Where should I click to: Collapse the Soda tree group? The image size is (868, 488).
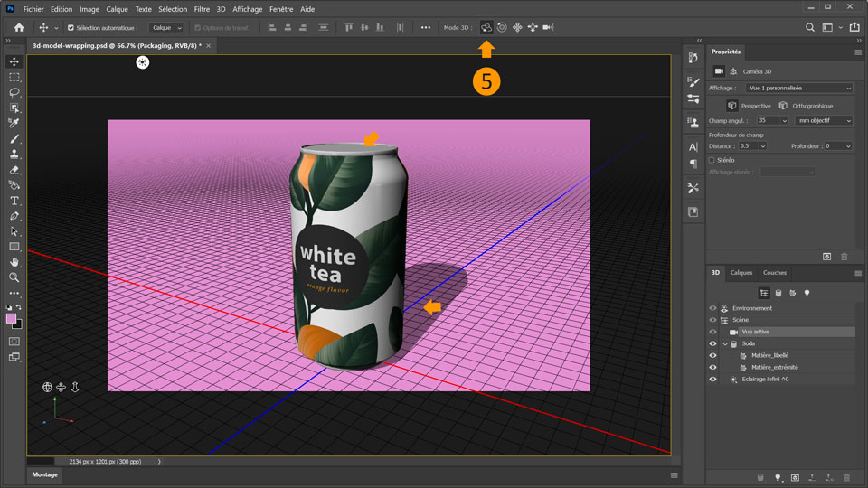click(x=724, y=343)
